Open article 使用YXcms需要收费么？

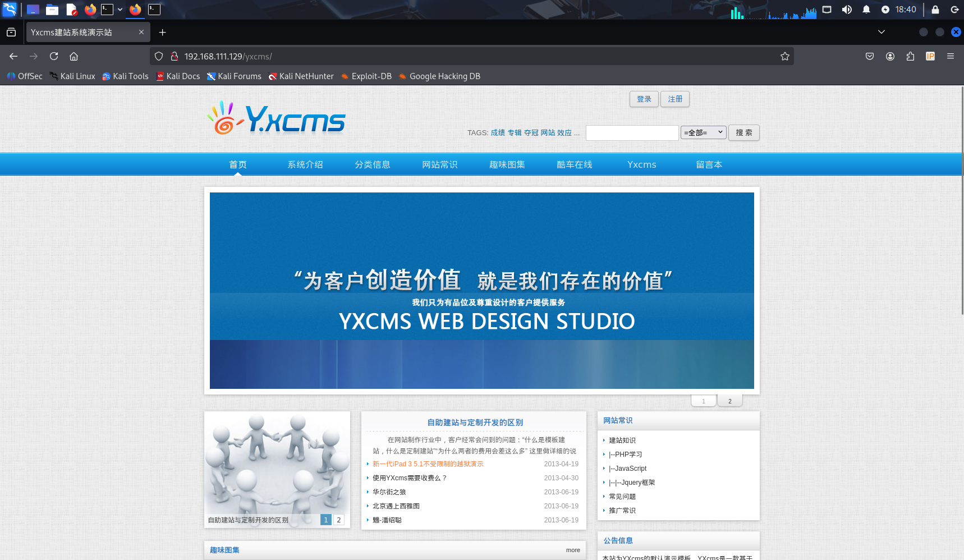tap(410, 478)
